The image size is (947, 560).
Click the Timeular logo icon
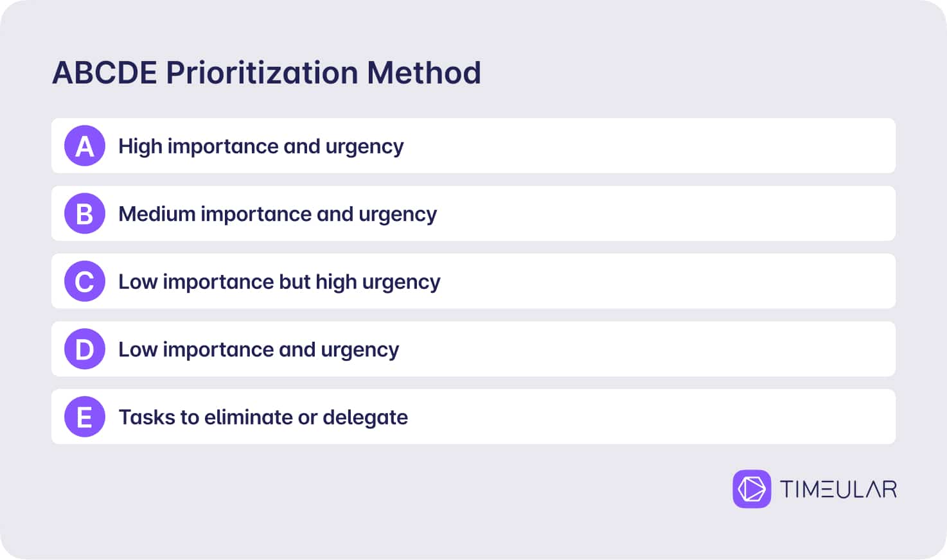click(752, 489)
